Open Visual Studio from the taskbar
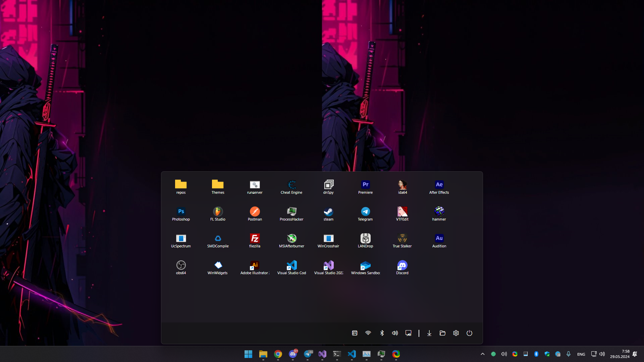The height and width of the screenshot is (362, 644). coord(322,354)
